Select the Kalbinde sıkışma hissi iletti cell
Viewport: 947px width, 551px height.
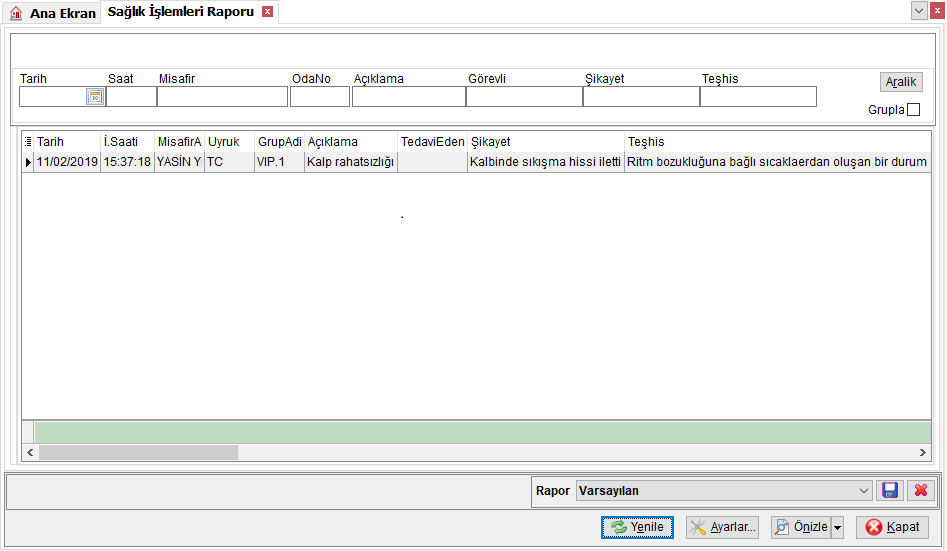pyautogui.click(x=546, y=162)
